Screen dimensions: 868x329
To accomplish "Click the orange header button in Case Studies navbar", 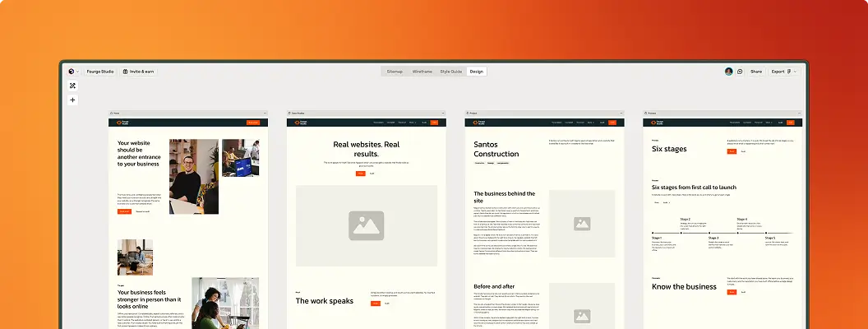I will point(434,123).
